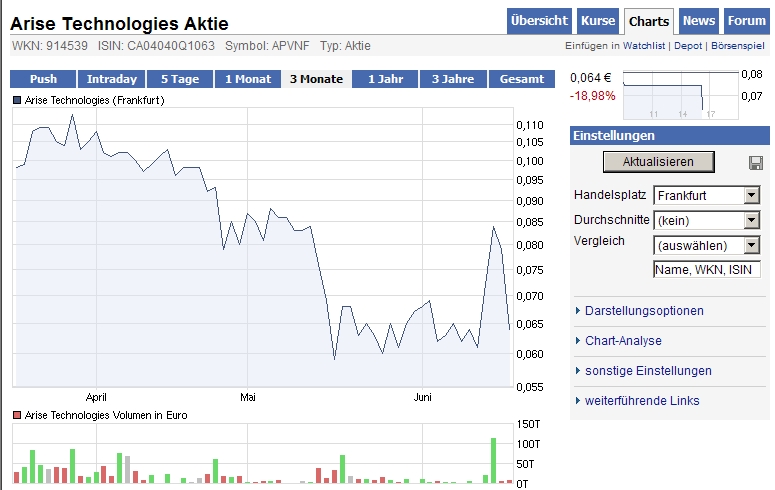Click the Arise Technologies price legend square
The width and height of the screenshot is (775, 490).
pyautogui.click(x=17, y=101)
